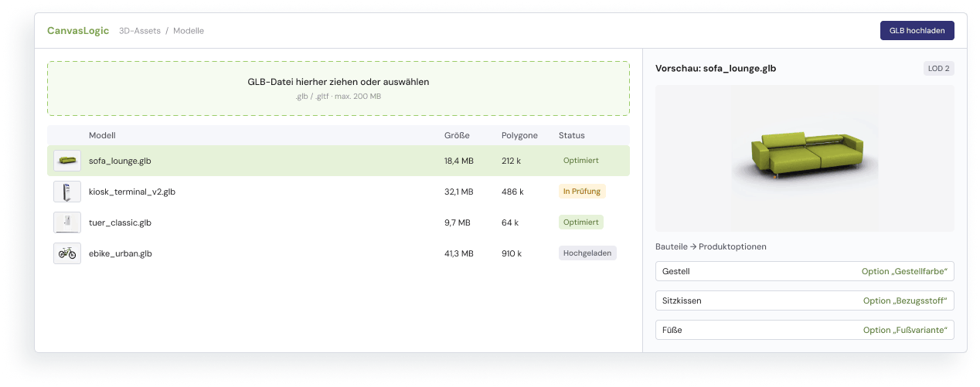Click the Polygone column header

519,135
